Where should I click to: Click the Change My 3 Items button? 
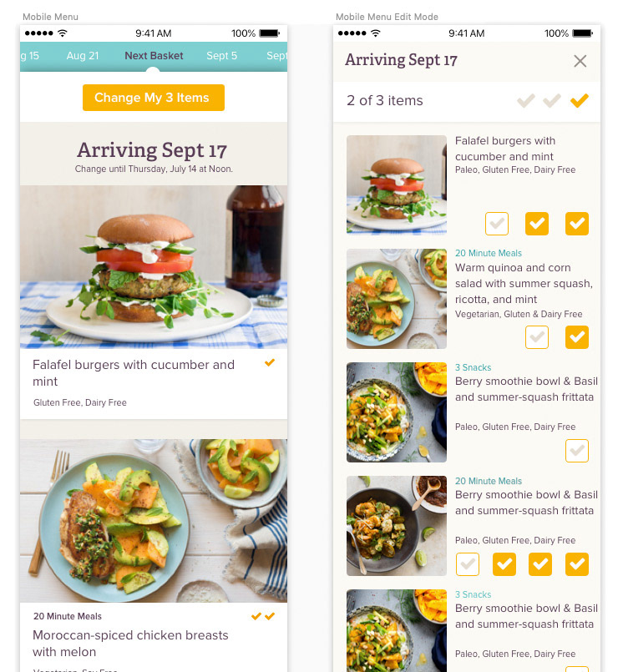(154, 98)
